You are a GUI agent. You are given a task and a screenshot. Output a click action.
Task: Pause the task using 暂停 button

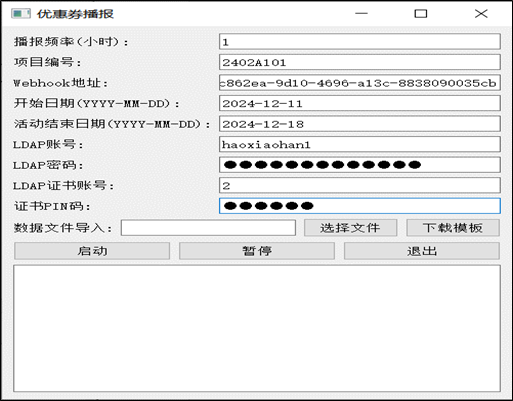[x=257, y=251]
